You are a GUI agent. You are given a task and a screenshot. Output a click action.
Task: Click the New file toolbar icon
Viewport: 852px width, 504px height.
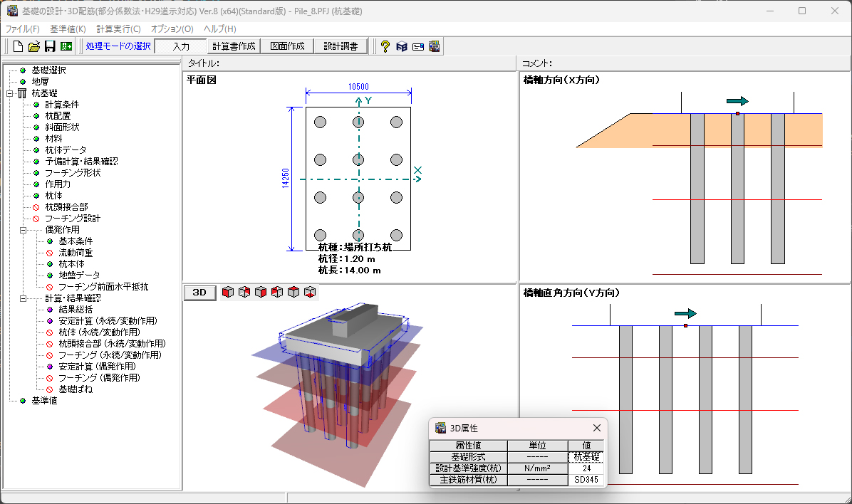[x=19, y=46]
